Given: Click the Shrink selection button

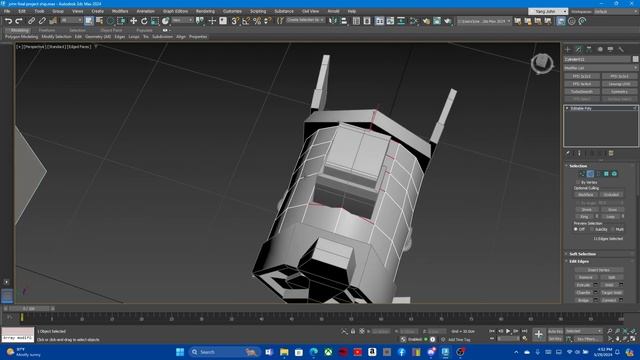Looking at the screenshot, I should 587,209.
